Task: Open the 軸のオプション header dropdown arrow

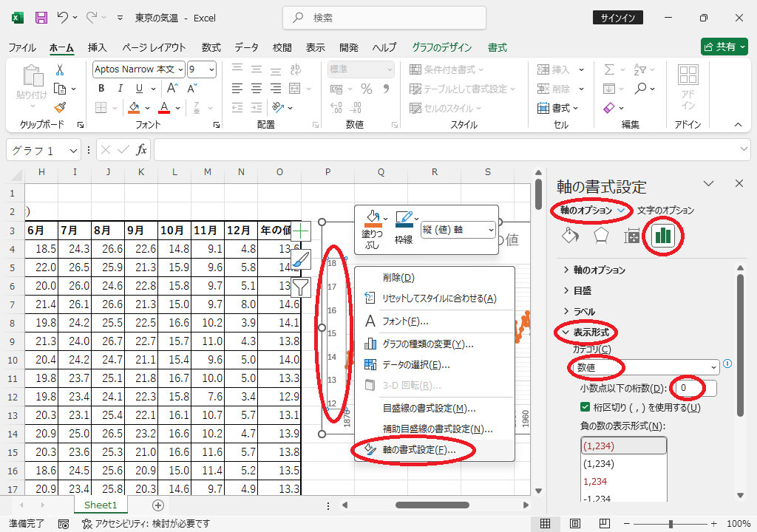Action: [x=622, y=211]
